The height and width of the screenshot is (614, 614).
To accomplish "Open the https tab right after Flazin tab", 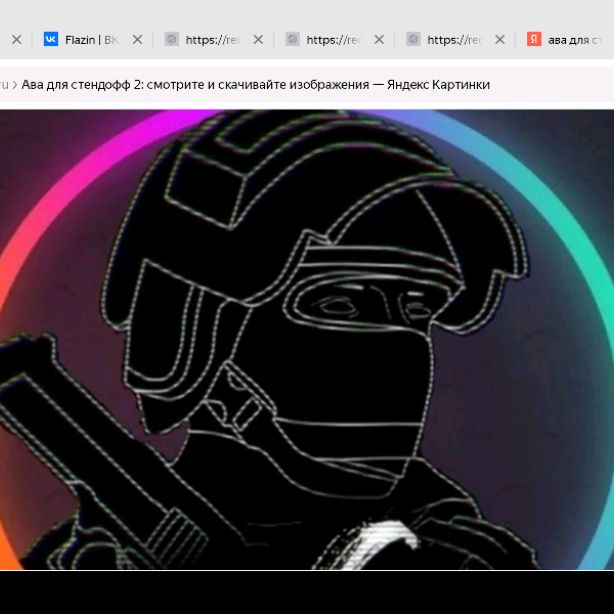I will [213, 40].
